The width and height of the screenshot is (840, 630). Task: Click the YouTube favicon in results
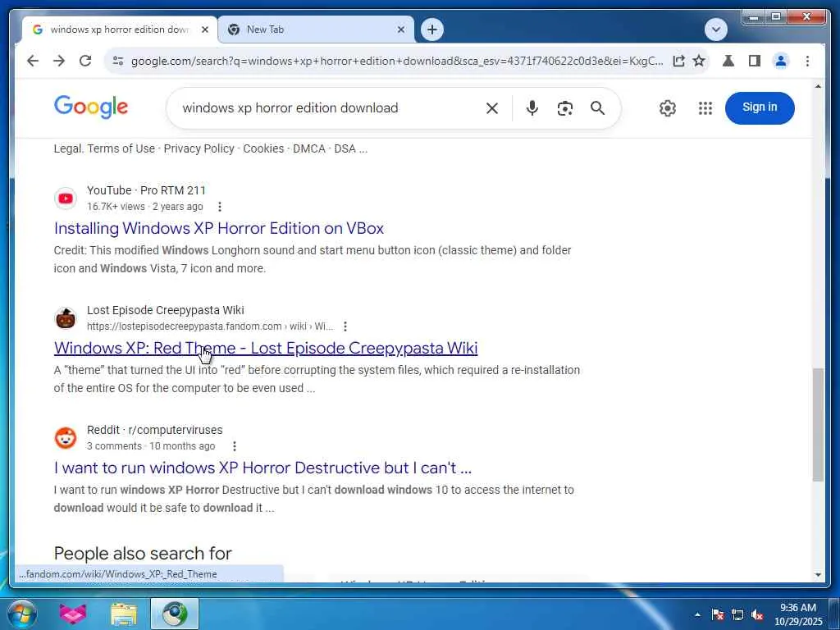click(66, 199)
